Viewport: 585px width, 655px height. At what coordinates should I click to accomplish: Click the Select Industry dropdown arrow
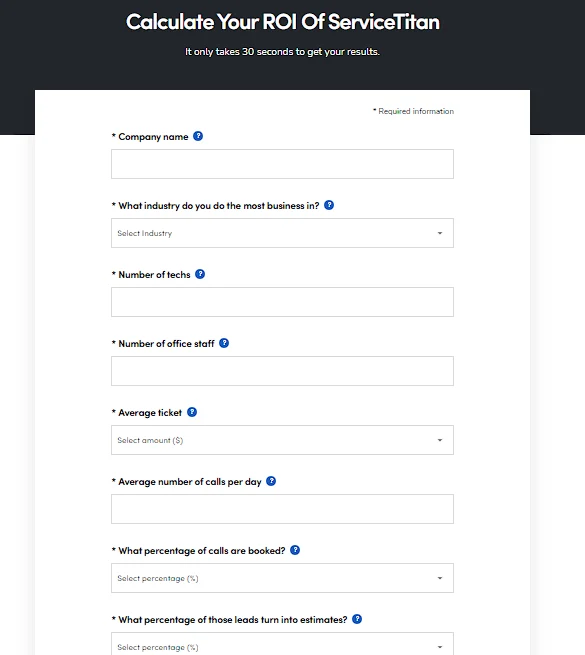click(440, 233)
